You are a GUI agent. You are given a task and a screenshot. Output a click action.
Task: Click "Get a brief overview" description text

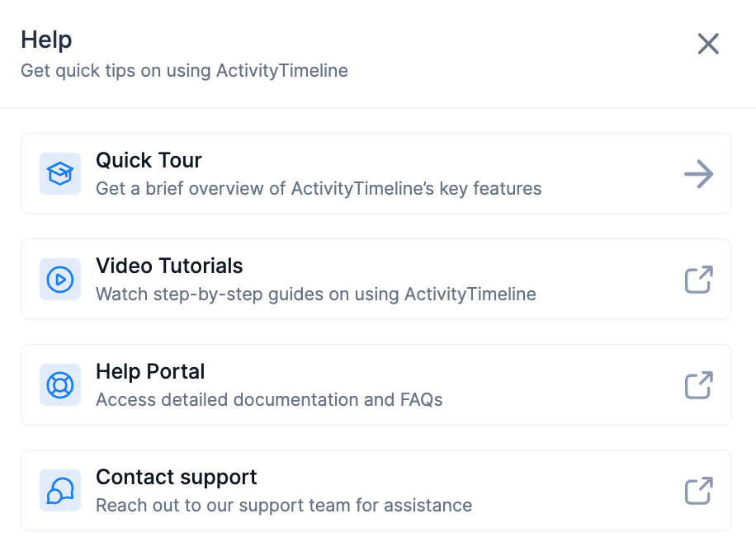pos(319,188)
